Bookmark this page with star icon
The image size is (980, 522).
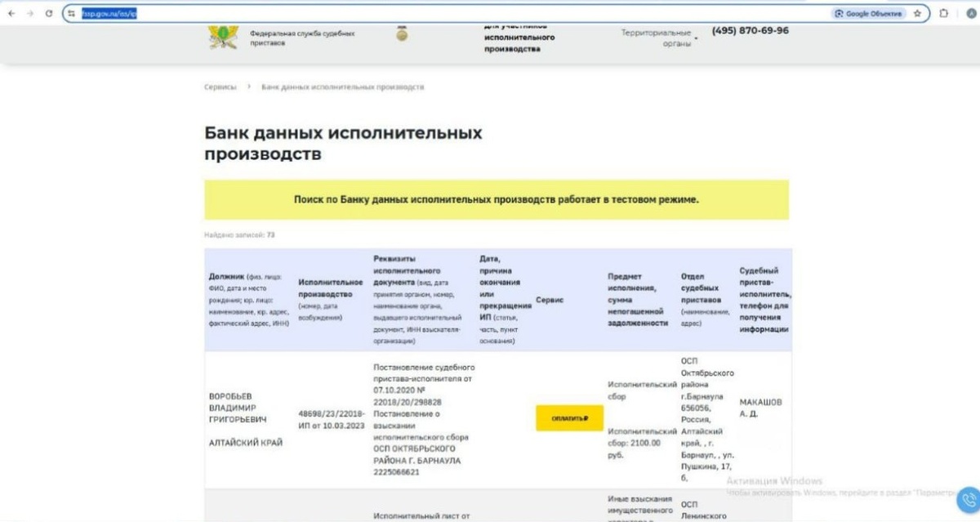tap(917, 14)
